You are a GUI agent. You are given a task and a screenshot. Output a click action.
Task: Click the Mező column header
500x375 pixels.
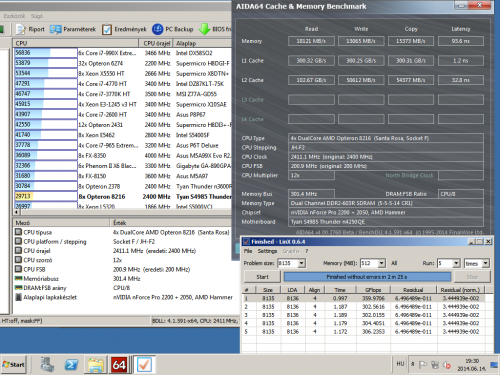[61, 222]
